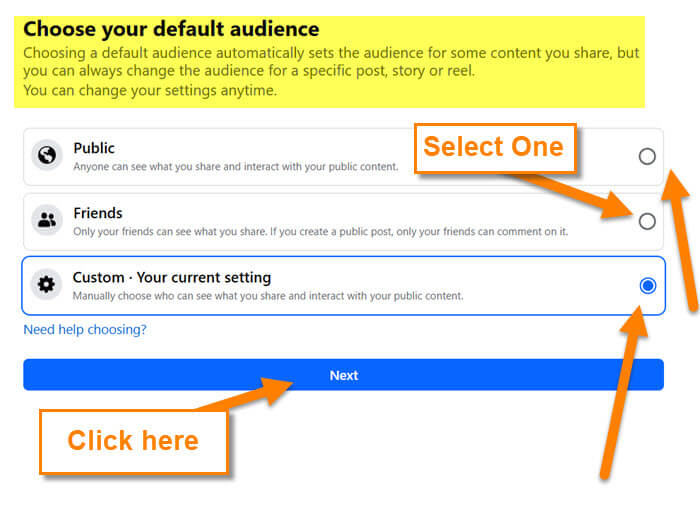
Task: Click the globe icon for Public
Action: [47, 155]
